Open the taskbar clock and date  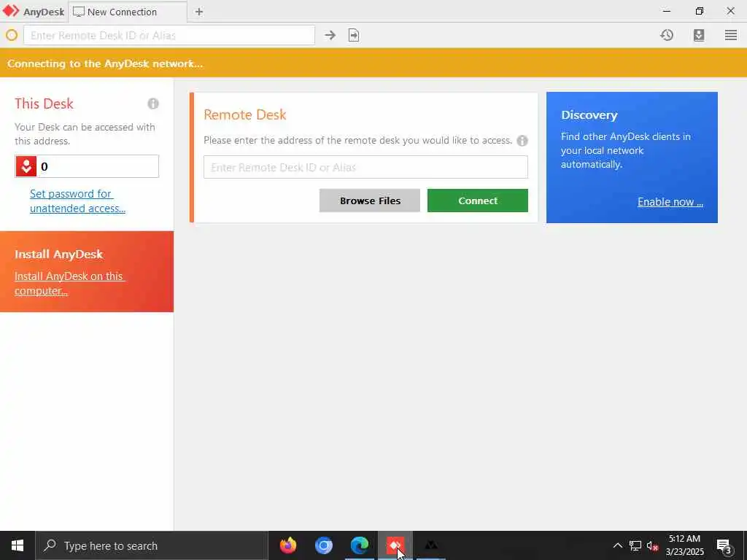[684, 545]
